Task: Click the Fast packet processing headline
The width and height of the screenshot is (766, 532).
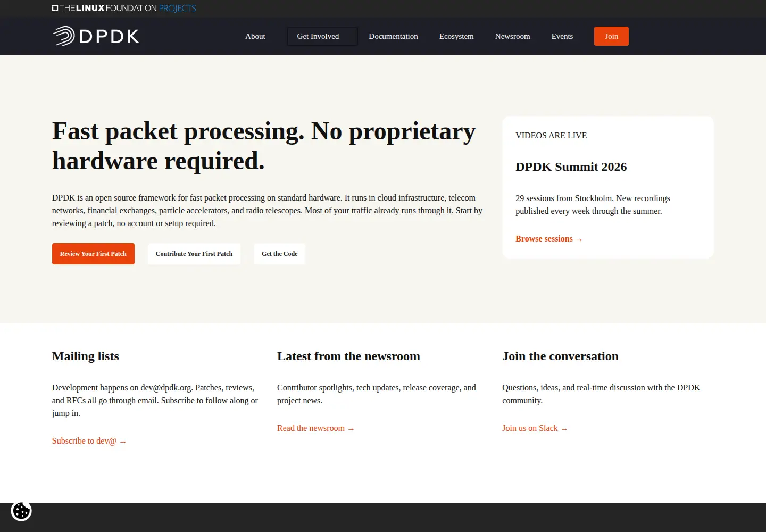Action: coord(264,146)
